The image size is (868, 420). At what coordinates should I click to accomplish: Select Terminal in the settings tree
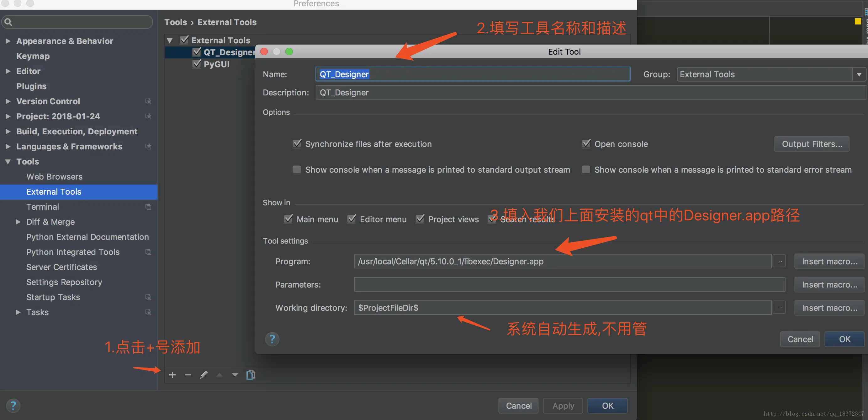pyautogui.click(x=42, y=207)
